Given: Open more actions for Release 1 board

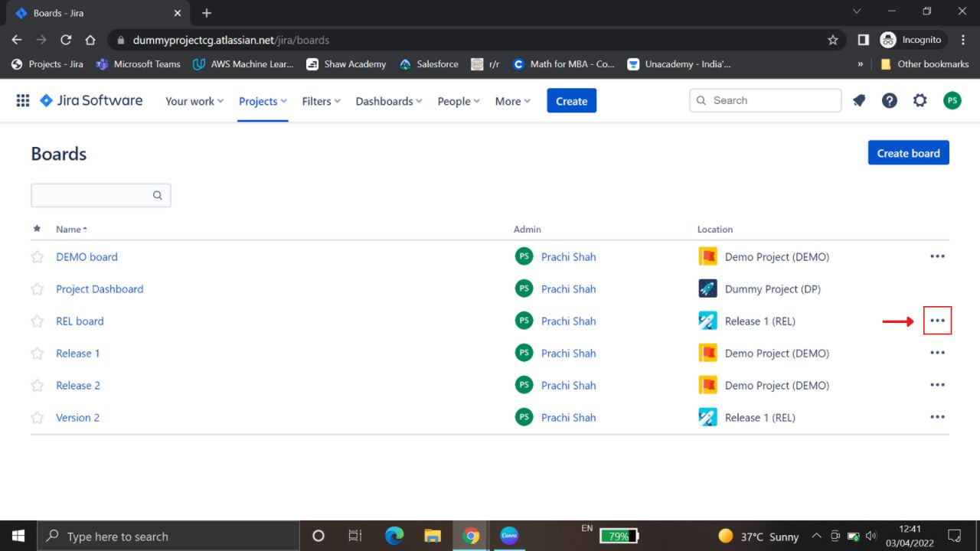Looking at the screenshot, I should [937, 353].
